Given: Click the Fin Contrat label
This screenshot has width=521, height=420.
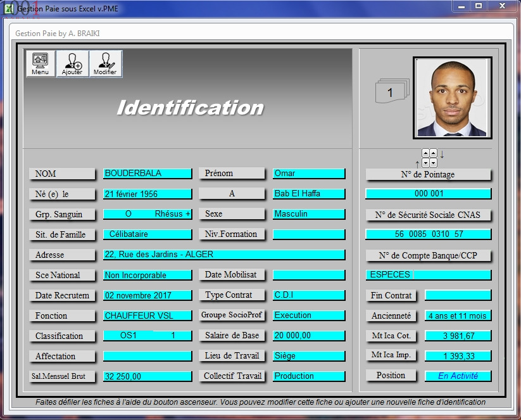Looking at the screenshot, I should tap(391, 295).
